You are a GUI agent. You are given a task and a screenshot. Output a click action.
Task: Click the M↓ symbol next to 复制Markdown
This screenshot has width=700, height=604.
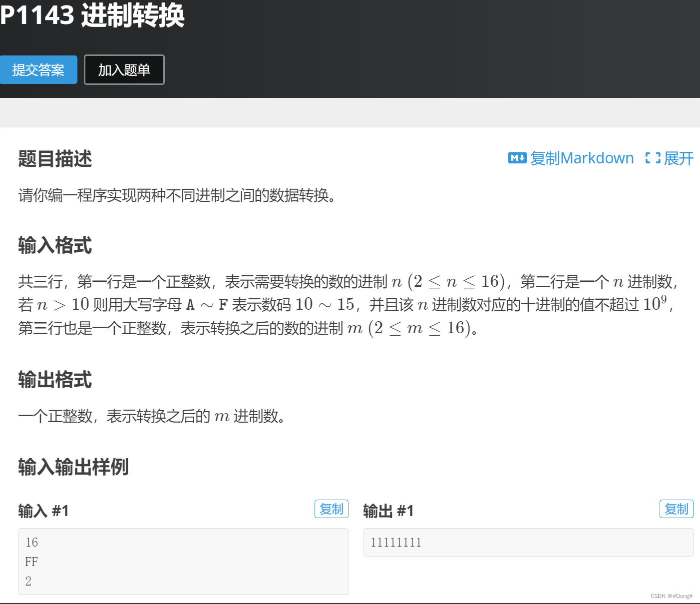pos(518,158)
